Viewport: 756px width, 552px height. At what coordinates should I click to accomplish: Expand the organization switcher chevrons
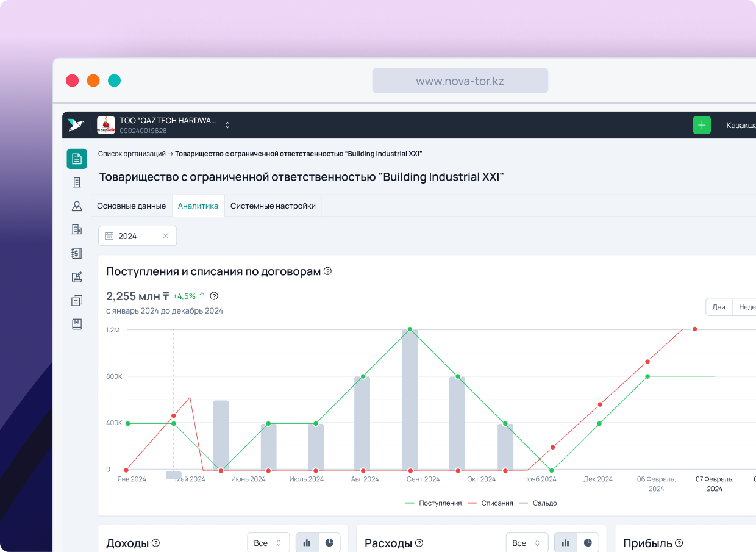click(227, 125)
